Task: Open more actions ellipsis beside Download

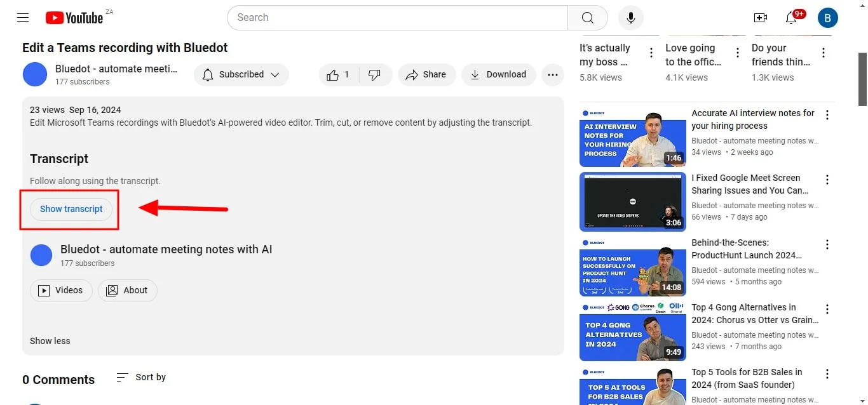Action: 553,75
